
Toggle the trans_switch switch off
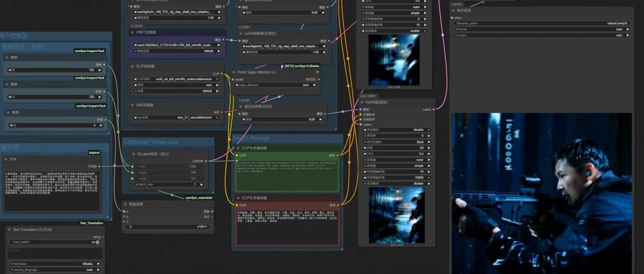97,242
